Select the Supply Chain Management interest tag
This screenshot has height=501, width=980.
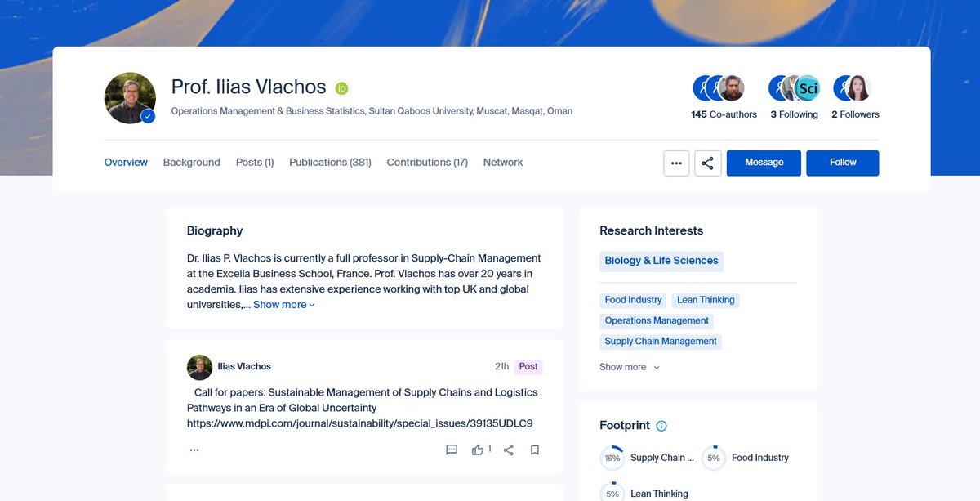661,342
